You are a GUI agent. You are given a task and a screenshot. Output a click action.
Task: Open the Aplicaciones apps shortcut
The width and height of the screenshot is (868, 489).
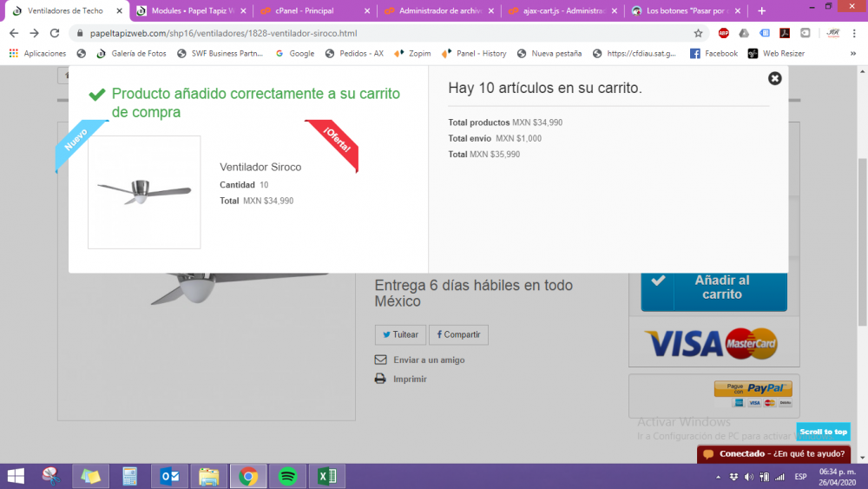pyautogui.click(x=37, y=54)
